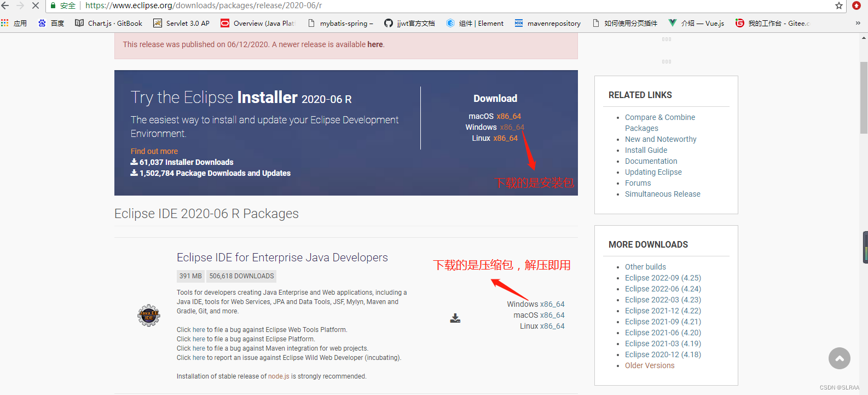
Task: Open Eclipse 2021-06 (4.20) link
Action: point(663,333)
